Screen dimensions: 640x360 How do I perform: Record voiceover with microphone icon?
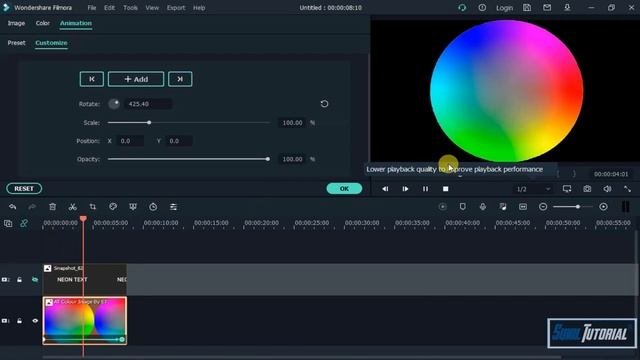click(x=483, y=207)
